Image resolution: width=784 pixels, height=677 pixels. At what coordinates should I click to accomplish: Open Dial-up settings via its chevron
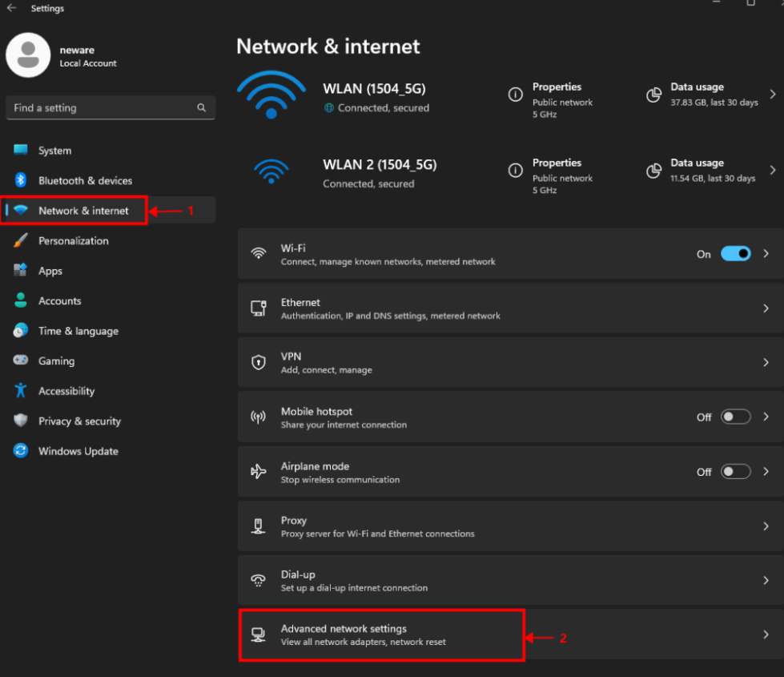click(x=766, y=580)
